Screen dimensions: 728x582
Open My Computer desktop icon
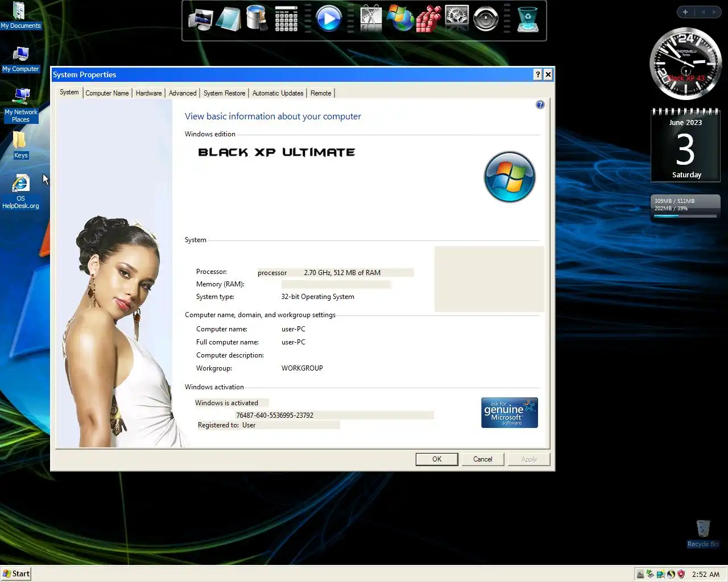coord(21,59)
